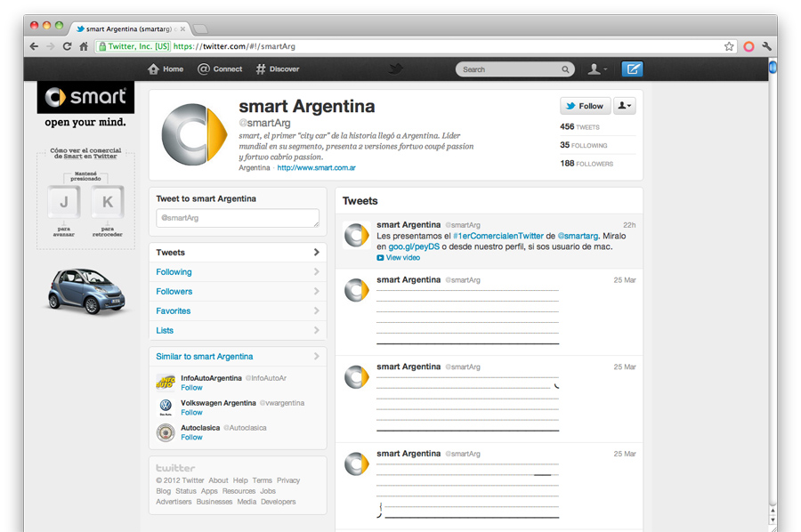Select the Following sidebar item

coord(238,272)
